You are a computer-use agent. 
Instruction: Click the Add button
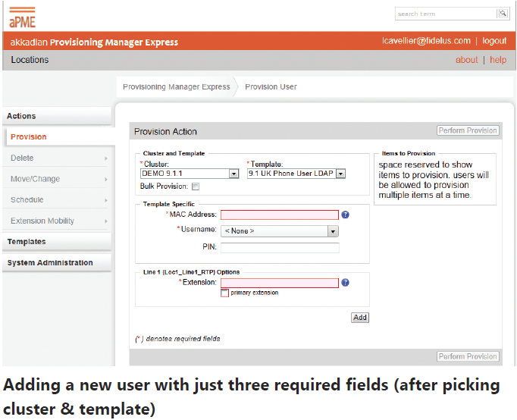pos(360,318)
